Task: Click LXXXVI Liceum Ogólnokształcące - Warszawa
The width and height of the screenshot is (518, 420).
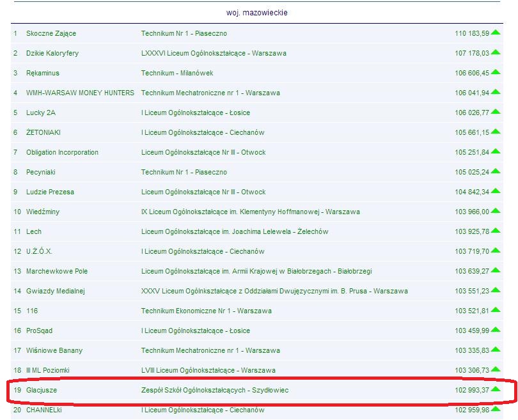Action: coord(214,53)
